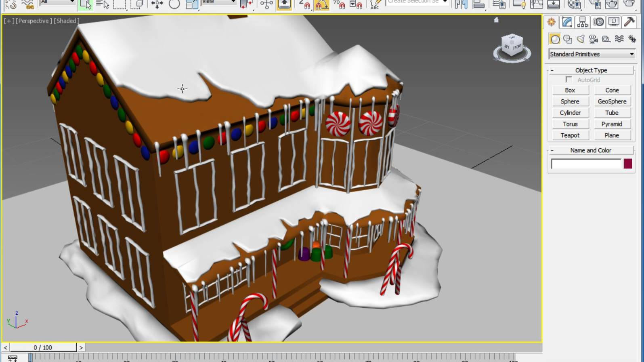Open the object color swatch
This screenshot has width=644, height=362.
point(627,164)
